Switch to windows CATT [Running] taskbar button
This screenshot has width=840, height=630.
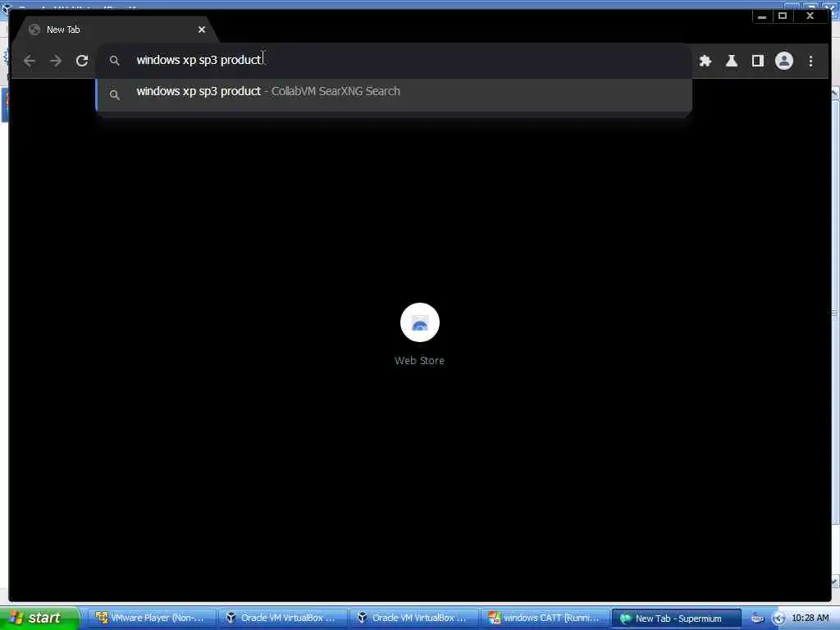click(545, 619)
